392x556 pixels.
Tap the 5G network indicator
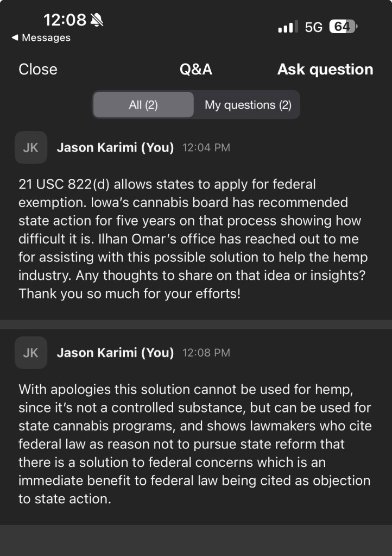pos(314,27)
